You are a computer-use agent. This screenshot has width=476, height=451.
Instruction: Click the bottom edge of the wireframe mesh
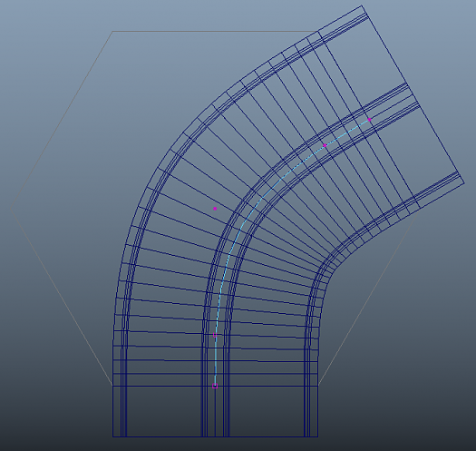(x=215, y=437)
